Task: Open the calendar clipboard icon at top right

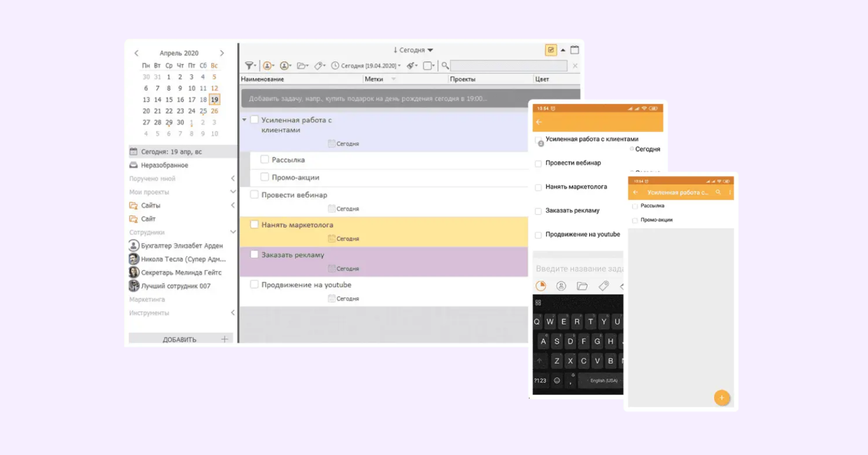Action: (574, 50)
